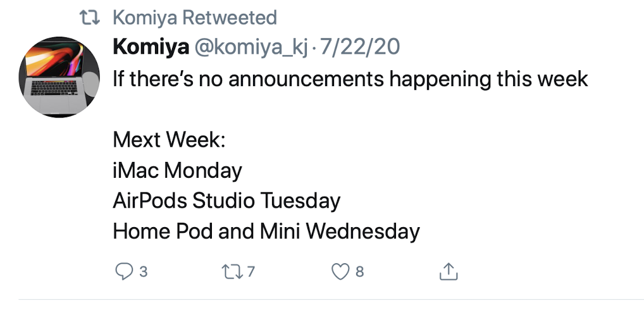The height and width of the screenshot is (310, 644).
Task: Click the "Mext Week:" line
Action: tap(168, 140)
